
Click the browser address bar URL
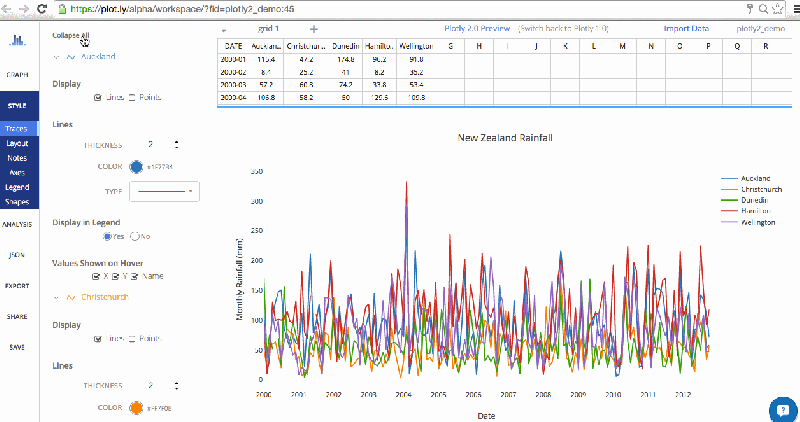point(182,9)
